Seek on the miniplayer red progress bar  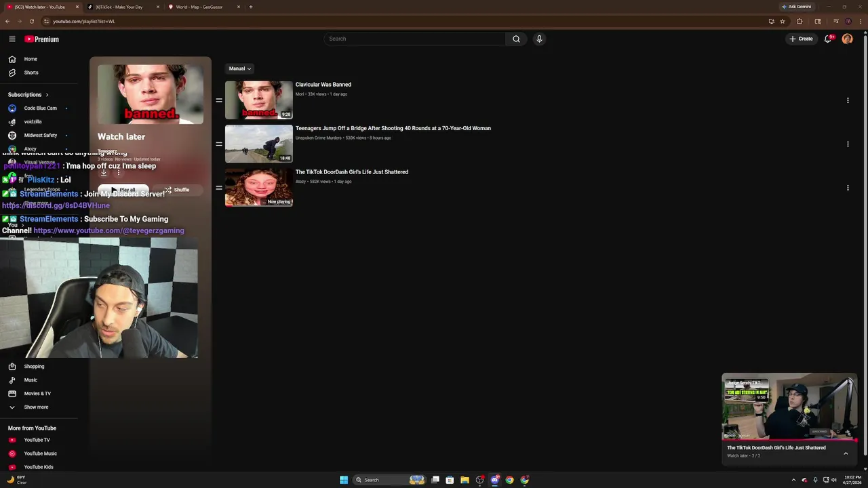click(x=789, y=440)
